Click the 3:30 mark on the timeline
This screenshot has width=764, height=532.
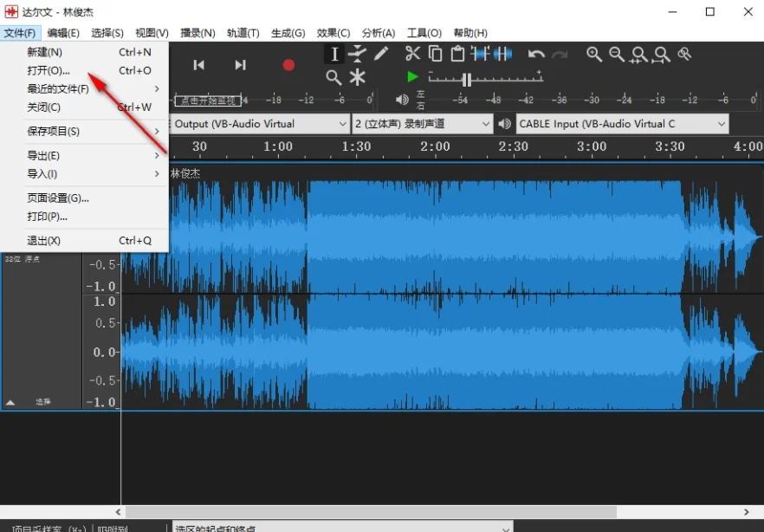tap(670, 146)
